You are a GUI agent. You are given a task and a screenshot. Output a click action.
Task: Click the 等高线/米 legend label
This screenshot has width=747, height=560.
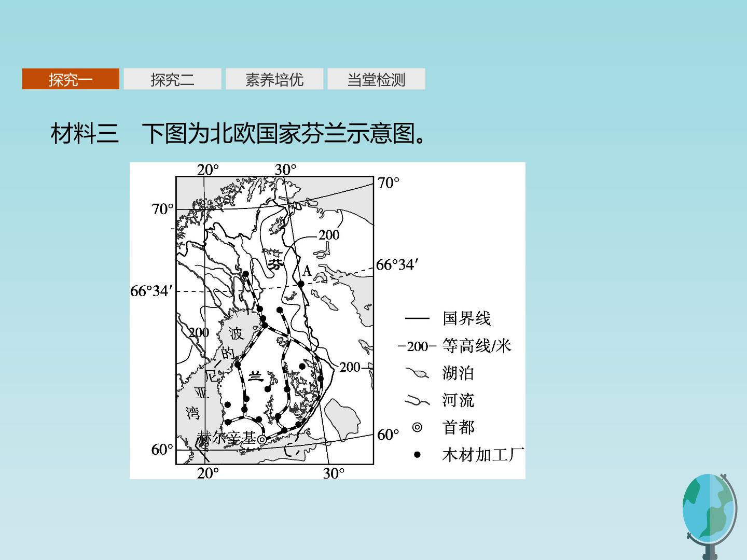[477, 346]
